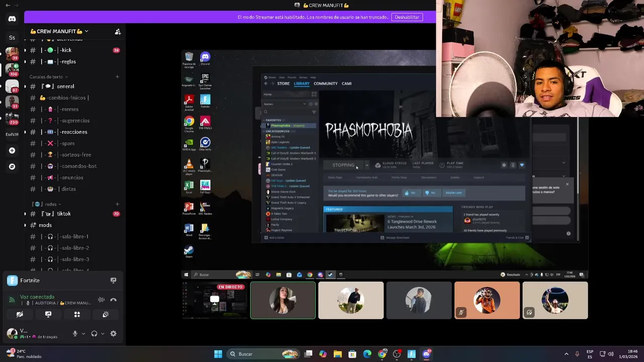This screenshot has width=644, height=362.
Task: Click create channel plus beside 'Canales de texto'
Action: coord(117,77)
